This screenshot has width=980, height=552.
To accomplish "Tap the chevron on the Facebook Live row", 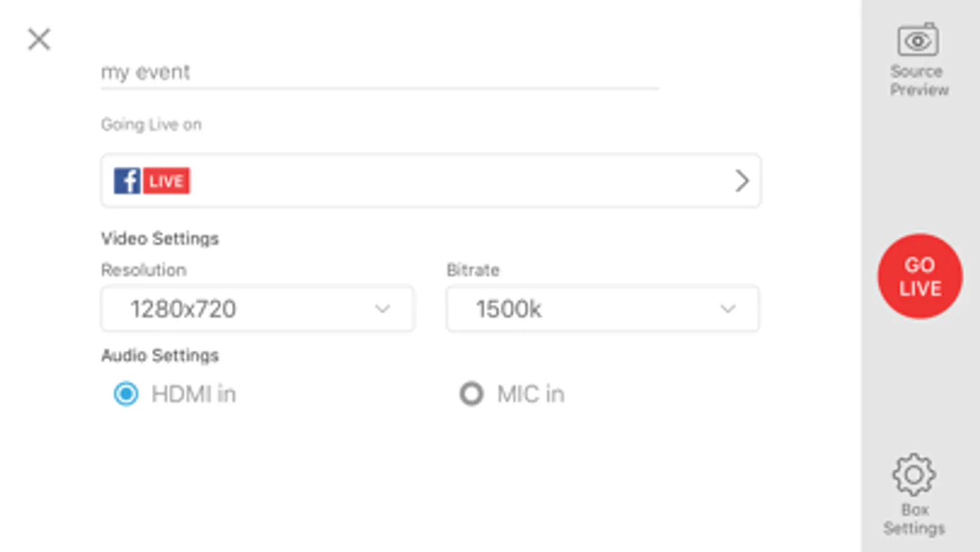I will pos(742,181).
